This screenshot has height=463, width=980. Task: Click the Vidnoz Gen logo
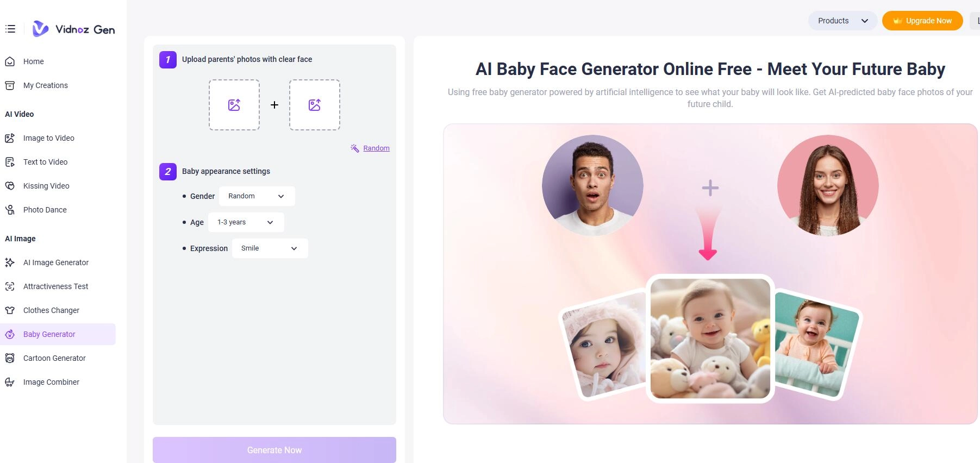point(73,29)
